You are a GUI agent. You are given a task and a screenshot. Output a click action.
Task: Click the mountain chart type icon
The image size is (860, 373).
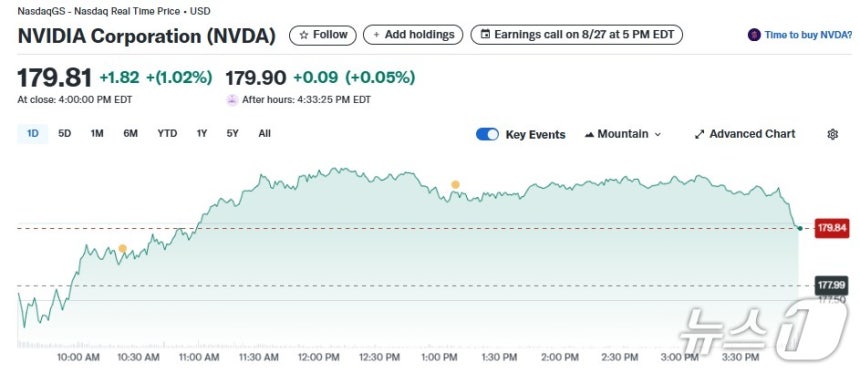[590, 134]
